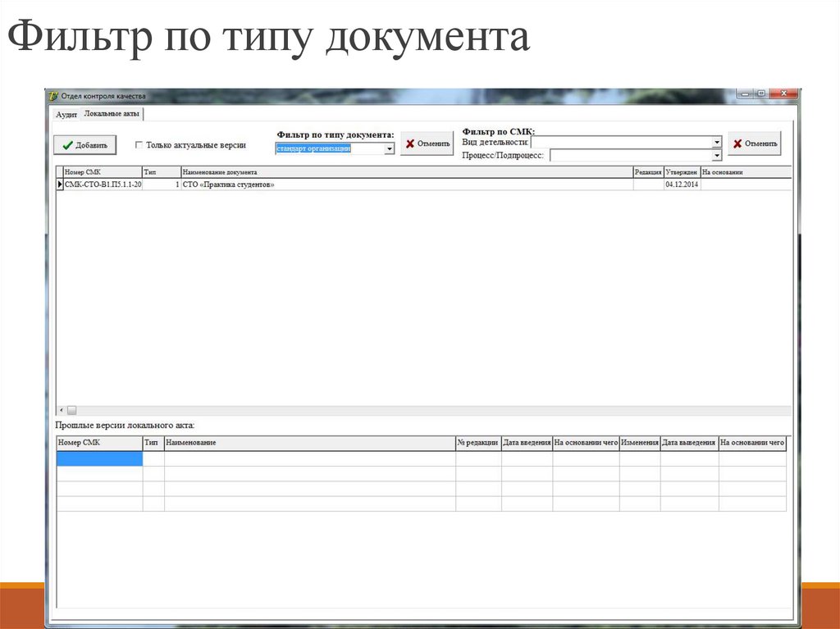The width and height of the screenshot is (840, 629).
Task: Click the application icon in title bar
Action: (53, 97)
